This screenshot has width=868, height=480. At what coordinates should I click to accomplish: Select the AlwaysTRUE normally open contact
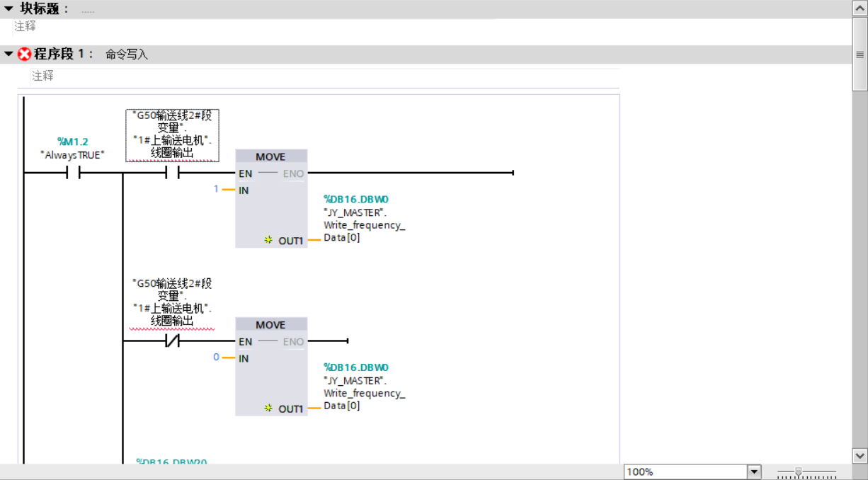click(x=74, y=173)
